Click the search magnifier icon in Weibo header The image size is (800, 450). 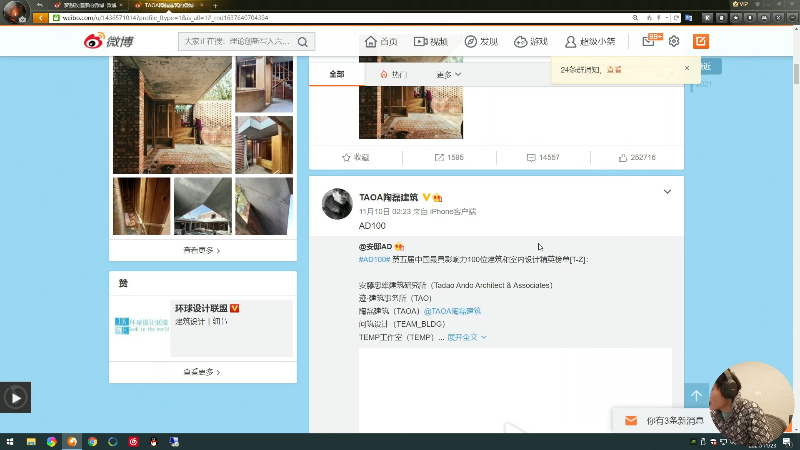click(303, 42)
